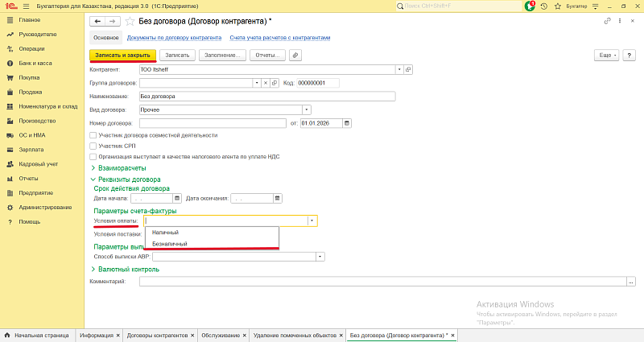Add contract to favorites with star
Image resolution: width=644 pixels, height=342 pixels.
[x=130, y=22]
